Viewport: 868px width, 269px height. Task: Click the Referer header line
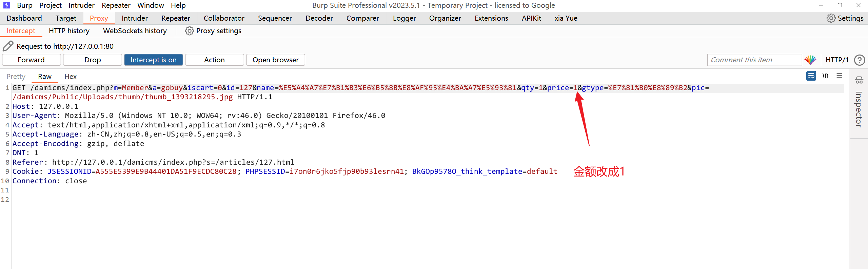(x=153, y=162)
